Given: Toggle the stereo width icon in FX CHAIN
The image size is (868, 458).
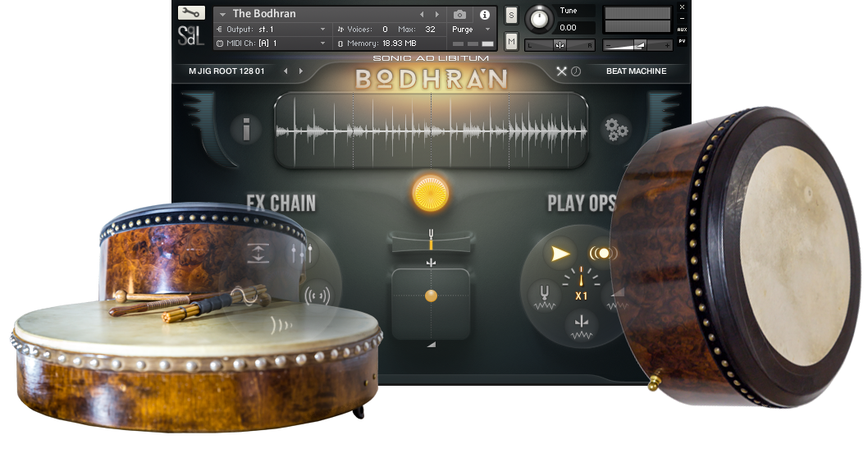Looking at the screenshot, I should point(318,295).
